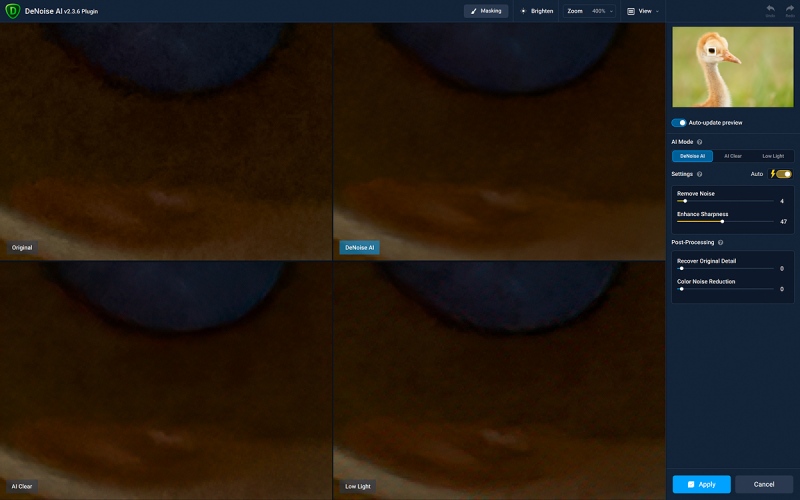The width and height of the screenshot is (800, 500).
Task: Click Enhance Sharpness value 47
Action: pos(783,221)
